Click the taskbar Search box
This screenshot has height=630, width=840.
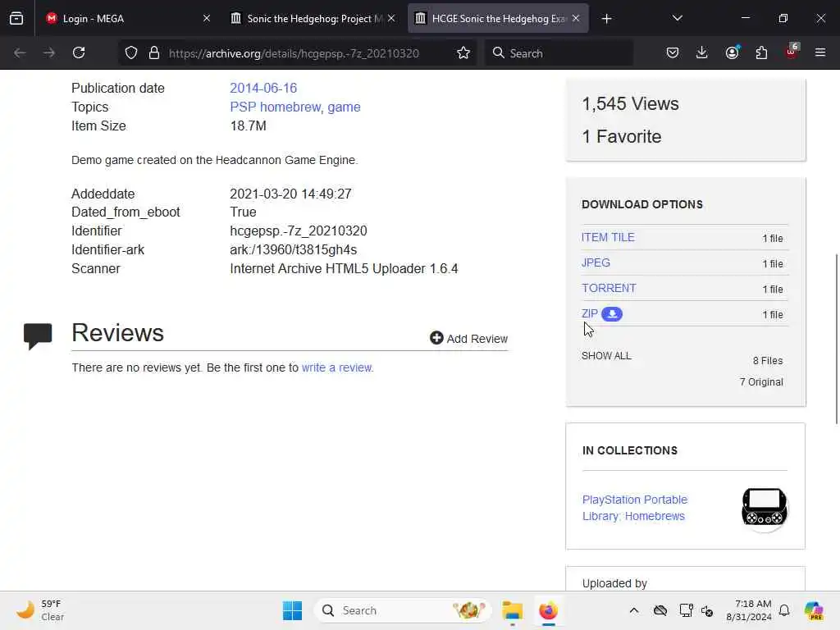402,610
